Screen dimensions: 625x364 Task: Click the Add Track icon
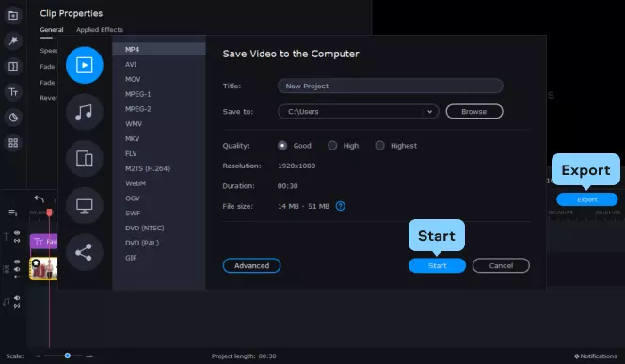13,213
